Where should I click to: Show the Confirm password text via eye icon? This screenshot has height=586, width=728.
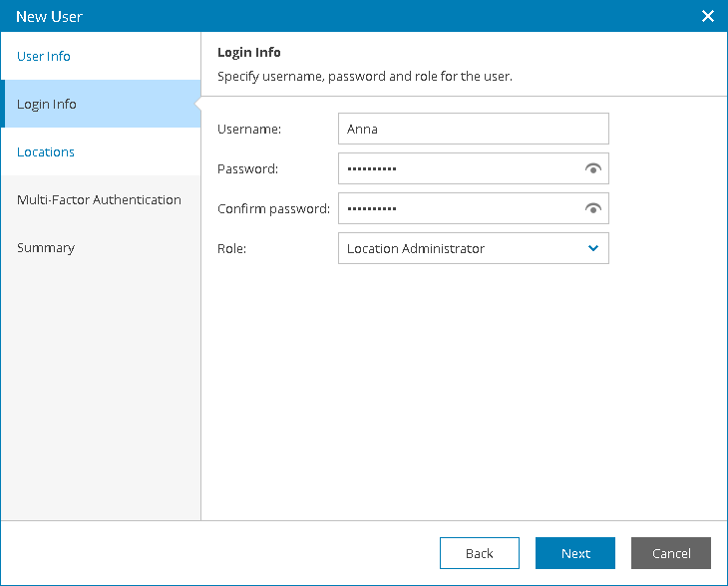[x=593, y=209]
